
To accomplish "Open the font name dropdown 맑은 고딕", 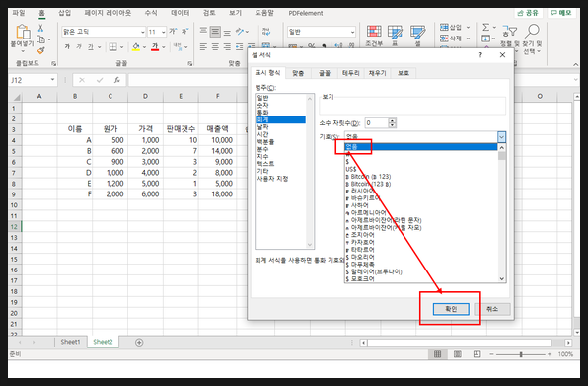I will tap(142, 32).
